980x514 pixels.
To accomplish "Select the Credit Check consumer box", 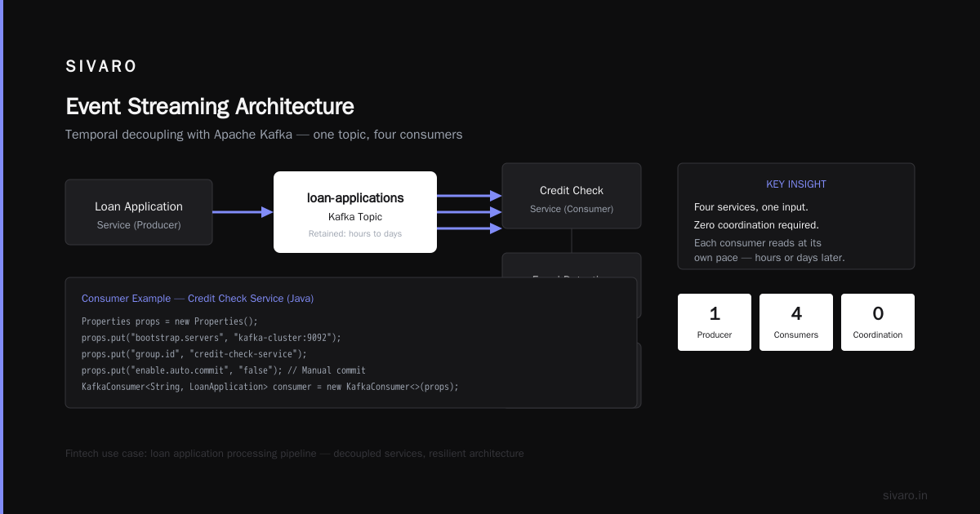I will point(572,196).
